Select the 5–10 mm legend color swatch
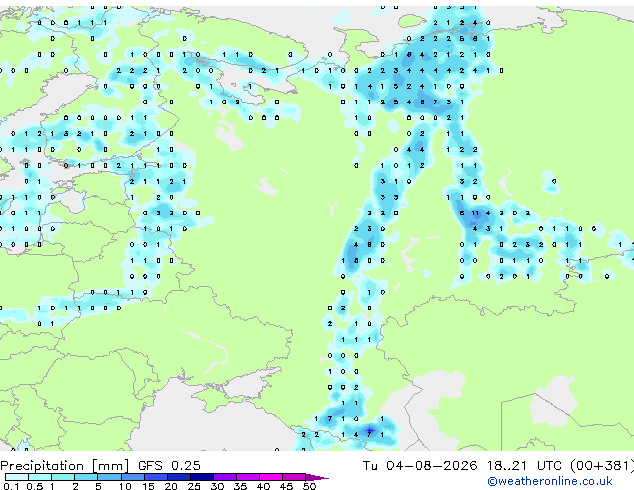634x490 pixels. [x=109, y=477]
